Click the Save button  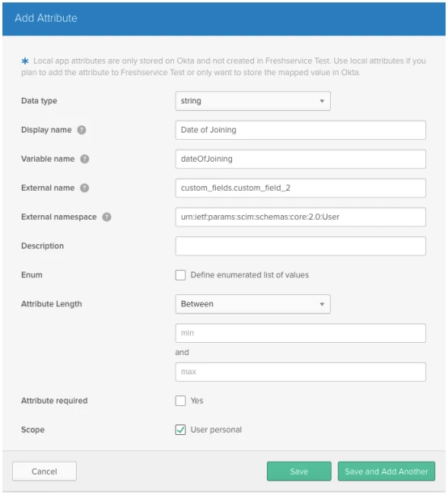point(299,471)
